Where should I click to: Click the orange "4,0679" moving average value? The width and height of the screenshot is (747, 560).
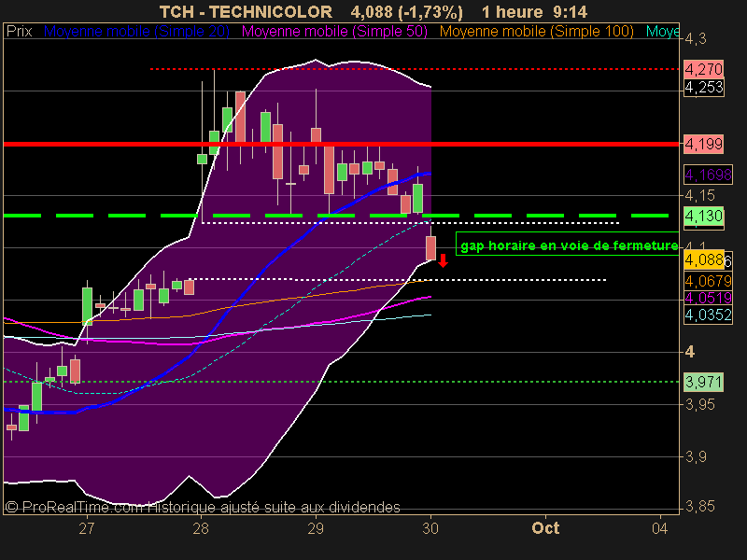point(708,281)
